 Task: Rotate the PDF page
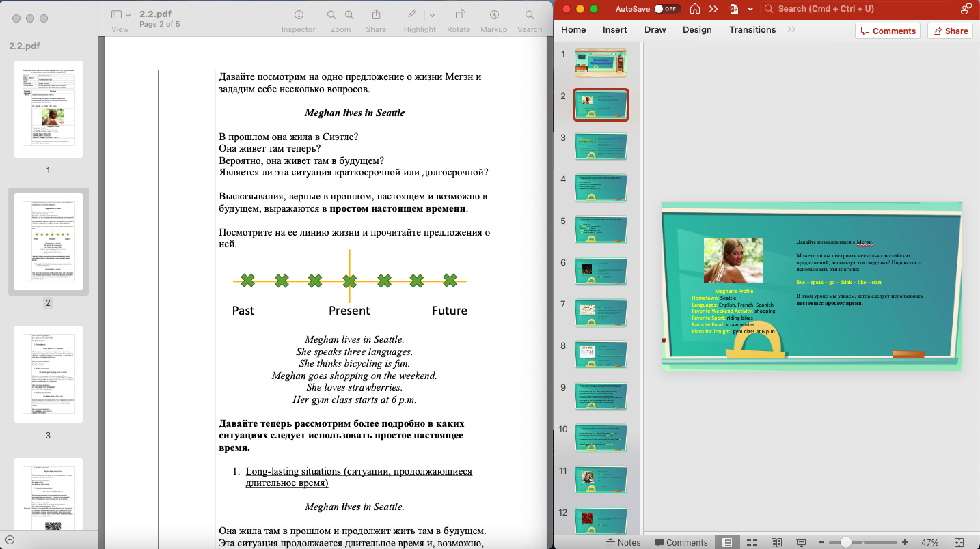[459, 15]
